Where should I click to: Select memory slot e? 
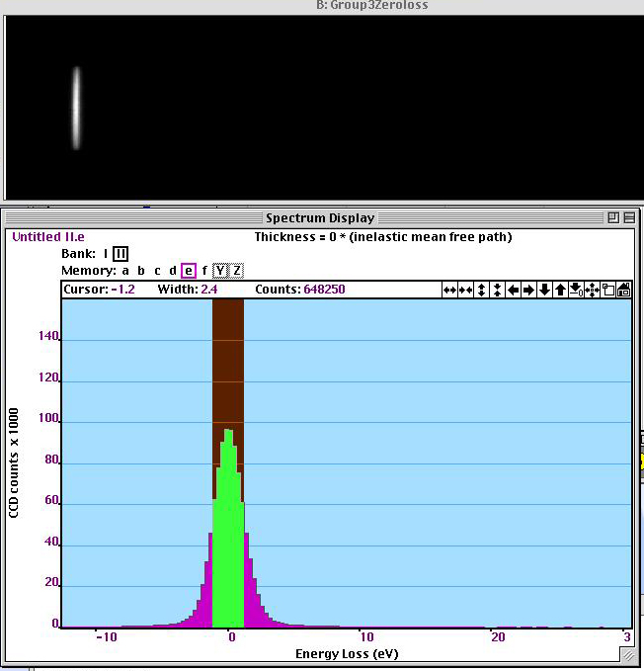point(189,271)
